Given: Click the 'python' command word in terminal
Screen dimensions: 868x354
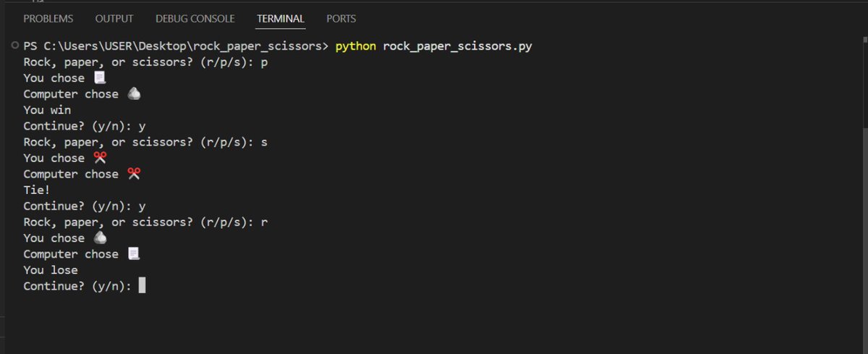Looking at the screenshot, I should click(356, 46).
